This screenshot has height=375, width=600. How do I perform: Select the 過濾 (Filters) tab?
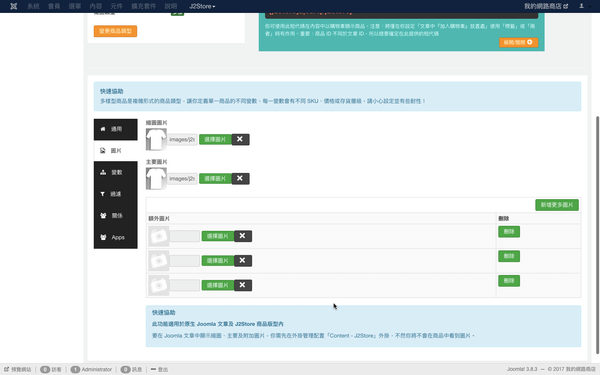pos(116,194)
